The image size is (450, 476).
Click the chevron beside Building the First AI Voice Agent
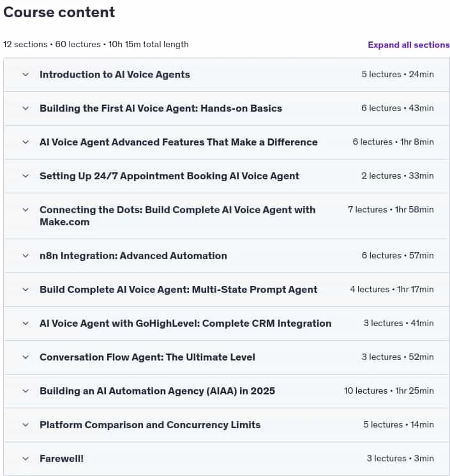coord(26,108)
